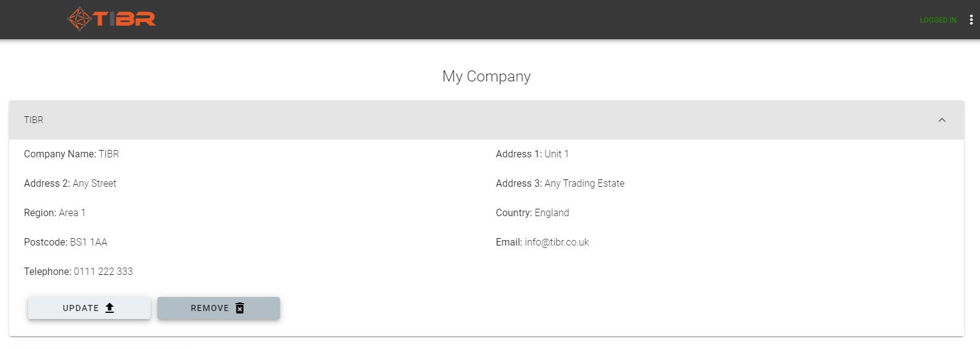The width and height of the screenshot is (980, 349).
Task: Open the three-dot overflow menu
Action: [x=971, y=20]
